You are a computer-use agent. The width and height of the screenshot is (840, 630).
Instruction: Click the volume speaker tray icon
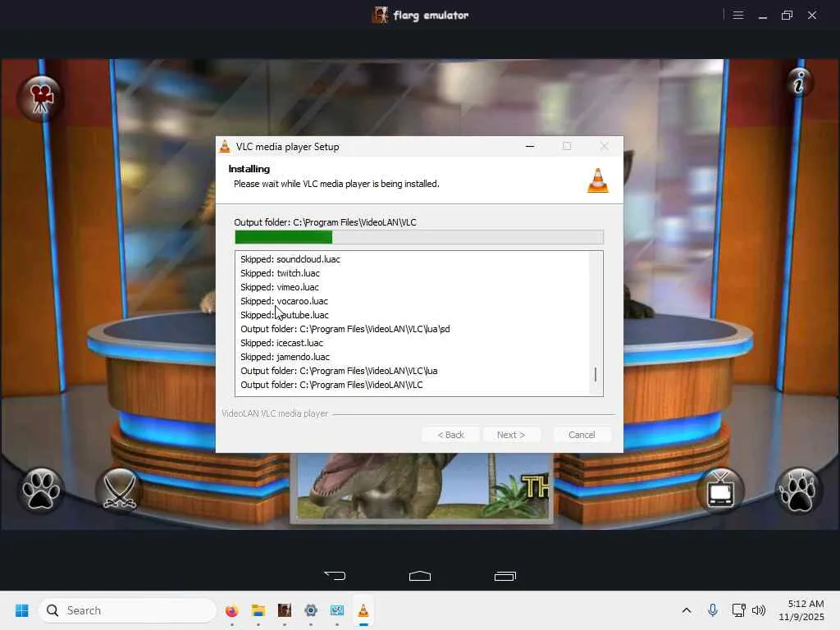tap(759, 610)
